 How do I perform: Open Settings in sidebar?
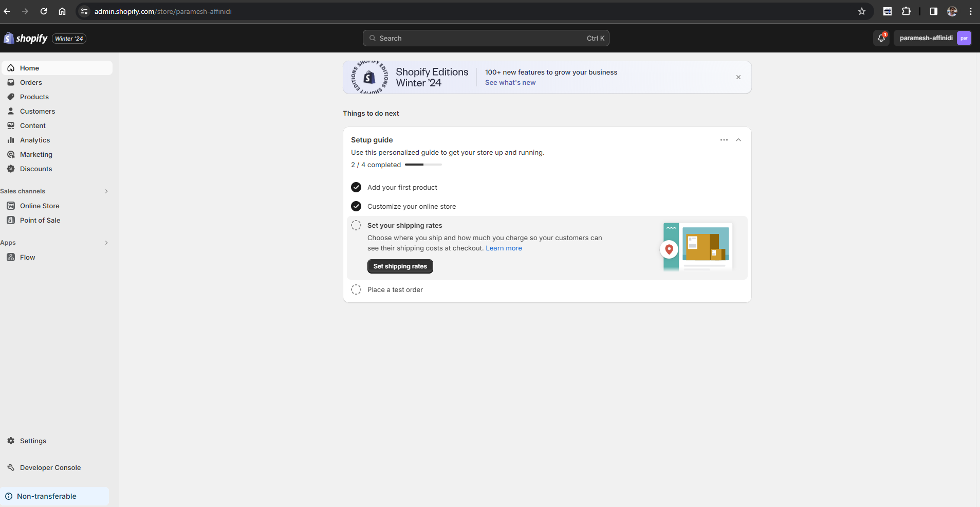coord(57,441)
